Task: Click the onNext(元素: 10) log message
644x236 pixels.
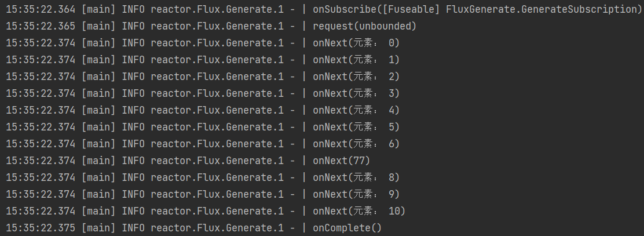Action: 358,211
